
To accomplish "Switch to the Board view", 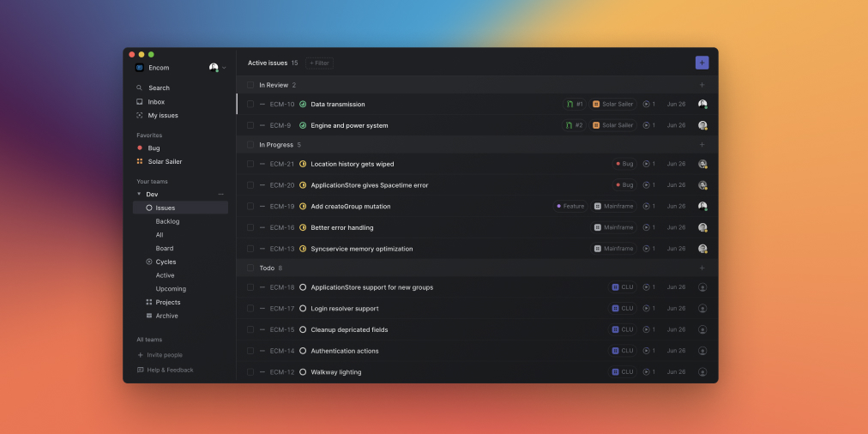I will (164, 248).
